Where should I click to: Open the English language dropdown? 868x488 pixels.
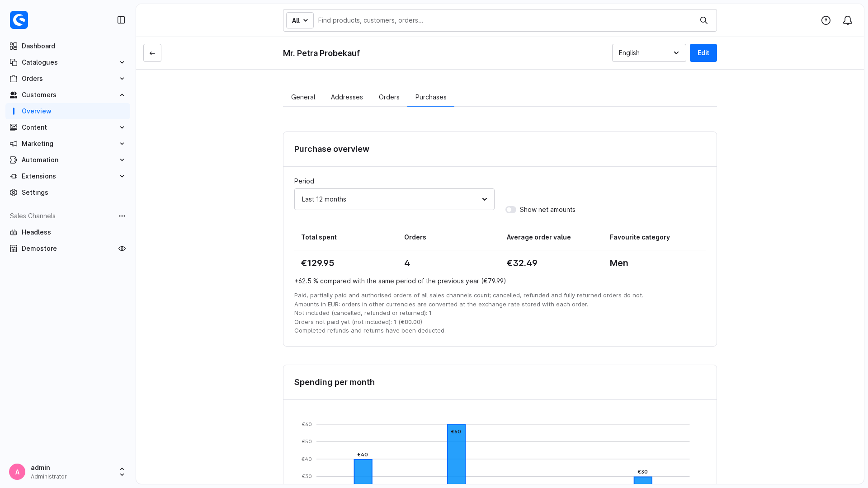tap(649, 53)
